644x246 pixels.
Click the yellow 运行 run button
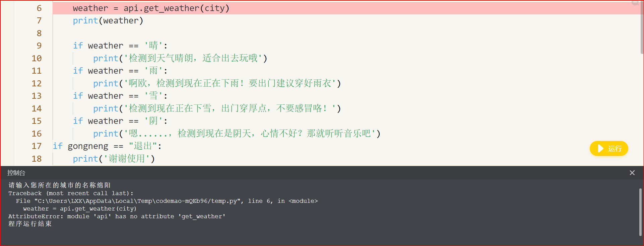coord(609,149)
